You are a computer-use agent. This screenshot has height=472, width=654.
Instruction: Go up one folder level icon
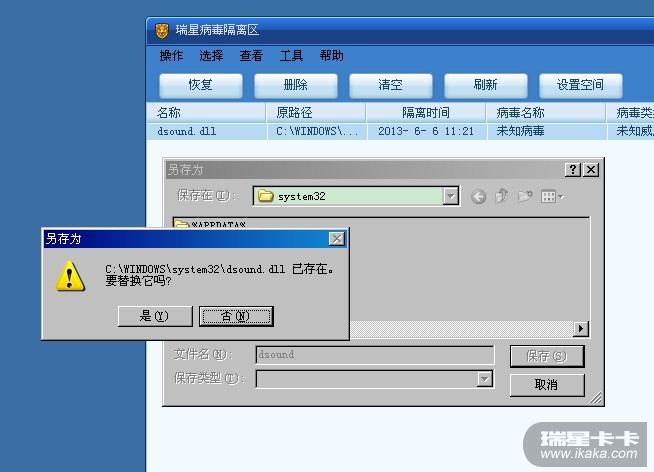coord(502,196)
